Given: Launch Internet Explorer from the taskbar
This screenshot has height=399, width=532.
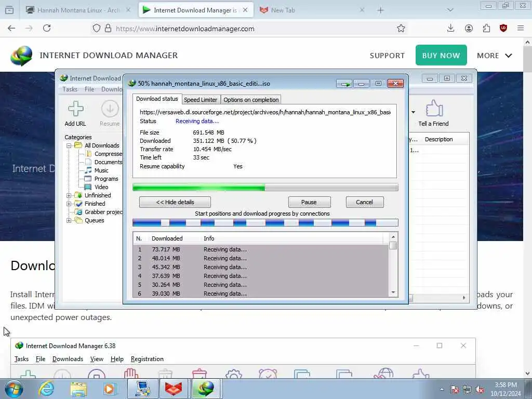Looking at the screenshot, I should 46,389.
